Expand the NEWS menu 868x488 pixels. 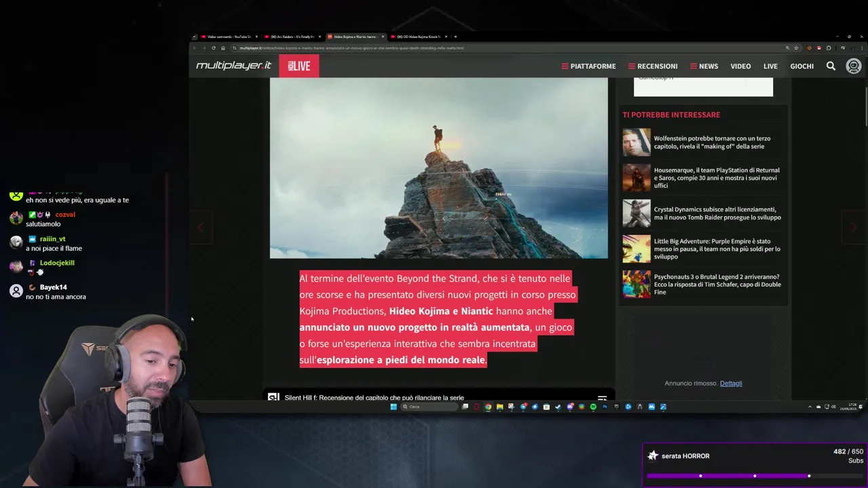[x=704, y=66]
